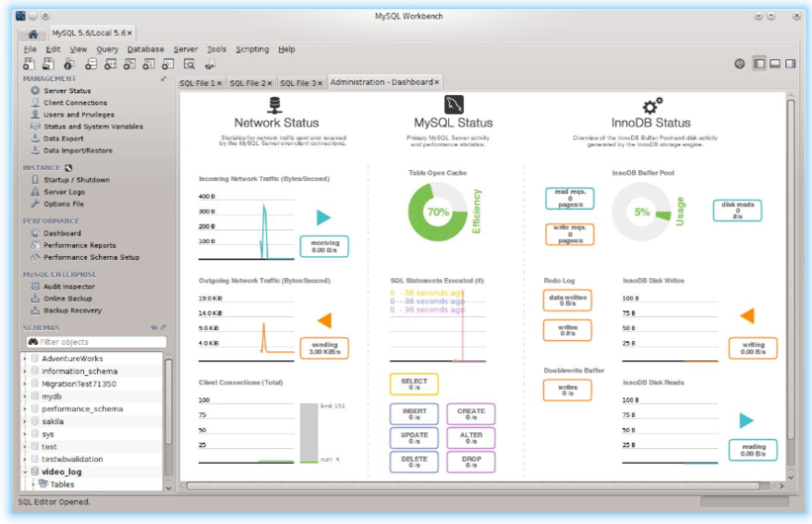The width and height of the screenshot is (812, 524).
Task: Switch to the SQL File 1 tab
Action: coord(197,83)
